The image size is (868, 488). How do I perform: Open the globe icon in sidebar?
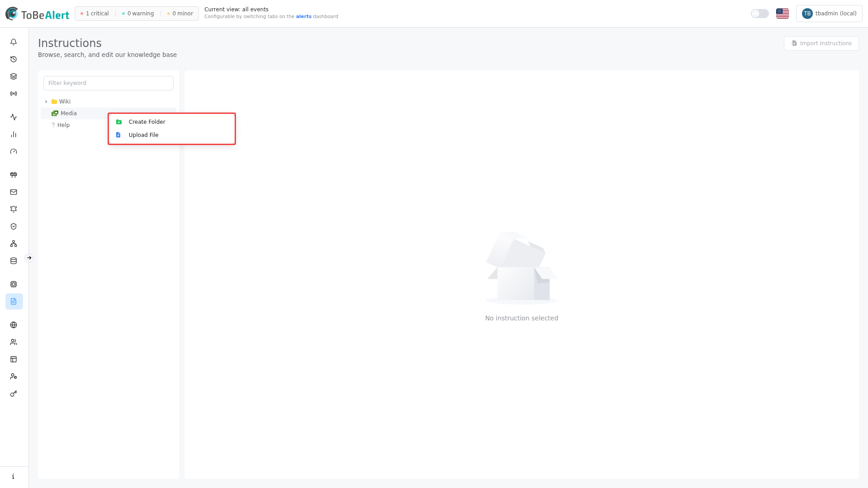[x=14, y=325]
